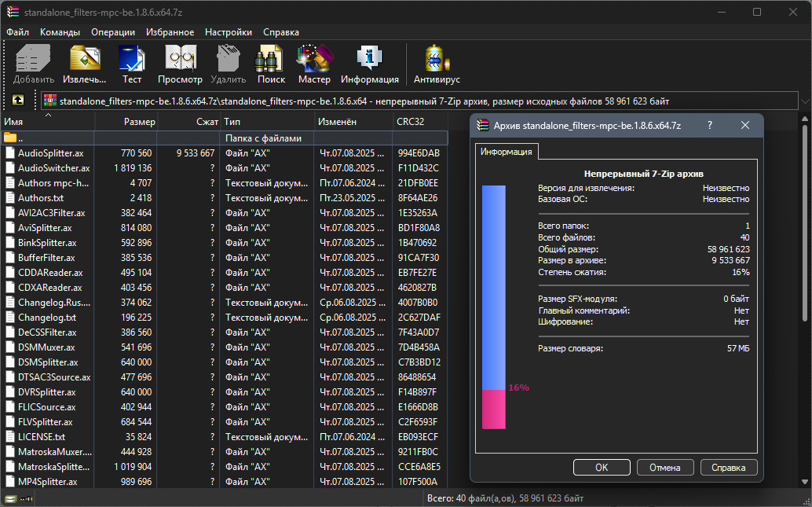The width and height of the screenshot is (812, 507).
Task: Open the Просмотр (View) toolbar tool
Action: pyautogui.click(x=180, y=57)
